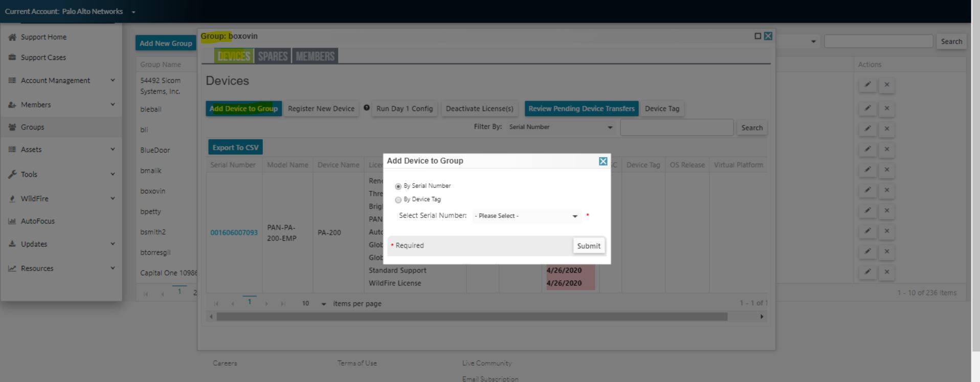This screenshot has width=980, height=382.
Task: Expand the Account Management menu arrow
Action: pyautogui.click(x=113, y=80)
